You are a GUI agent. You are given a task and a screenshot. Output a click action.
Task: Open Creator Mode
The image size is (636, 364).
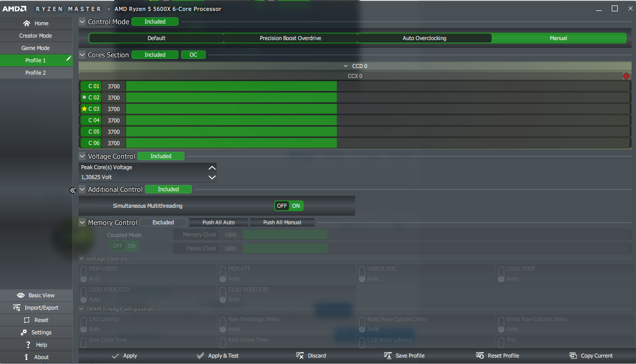click(36, 36)
